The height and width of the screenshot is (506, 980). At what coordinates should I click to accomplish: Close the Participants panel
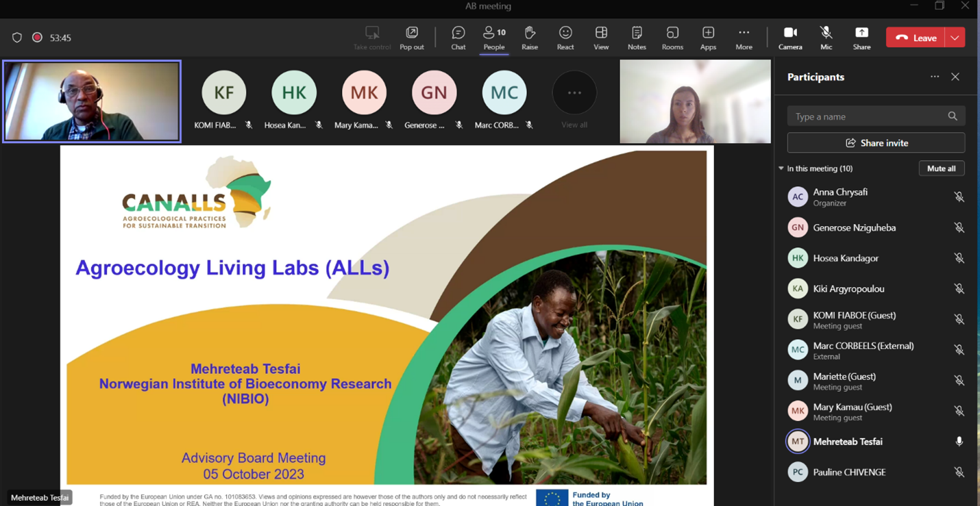click(x=955, y=77)
